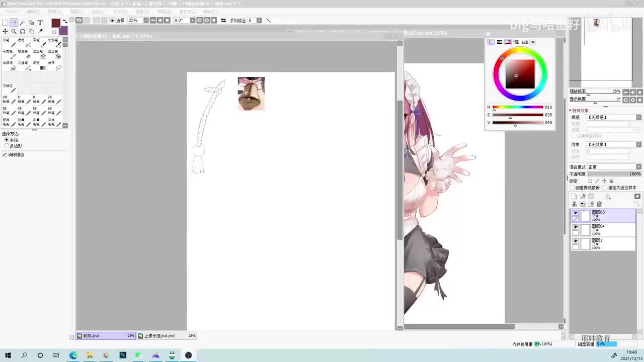The image size is (644, 362).
Task: Select the Zoom magnifier tool
Action: click(14, 31)
